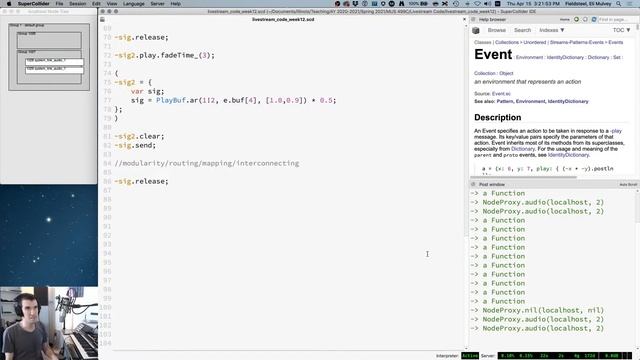640x360 pixels.
Task: Click the Post window dock panel icon
Action: [473, 184]
